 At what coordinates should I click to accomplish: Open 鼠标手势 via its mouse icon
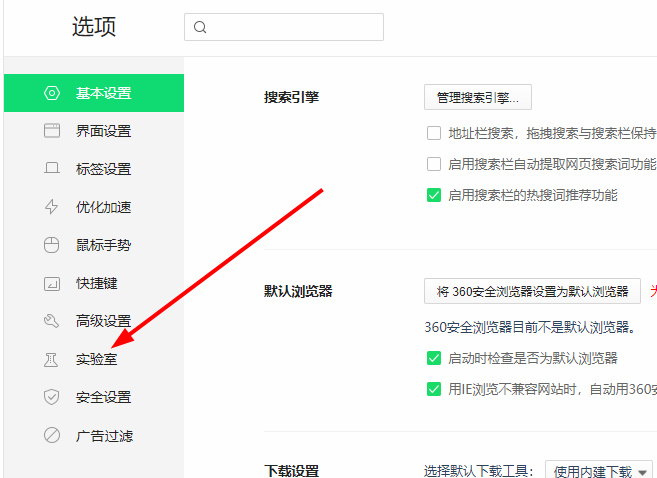pyautogui.click(x=52, y=245)
